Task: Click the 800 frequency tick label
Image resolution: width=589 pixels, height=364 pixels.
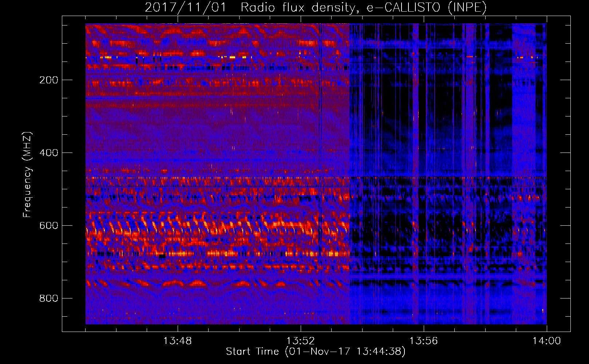Action: (x=49, y=298)
